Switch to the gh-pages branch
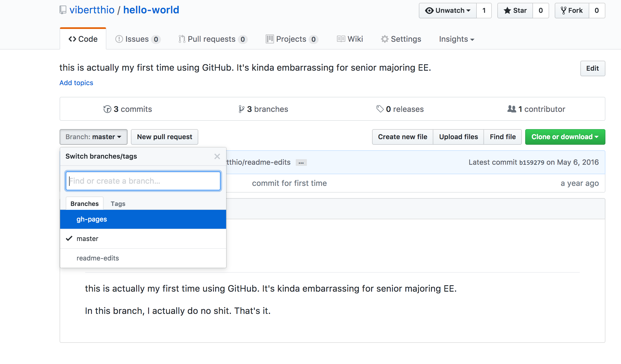The width and height of the screenshot is (621, 364). 92,219
